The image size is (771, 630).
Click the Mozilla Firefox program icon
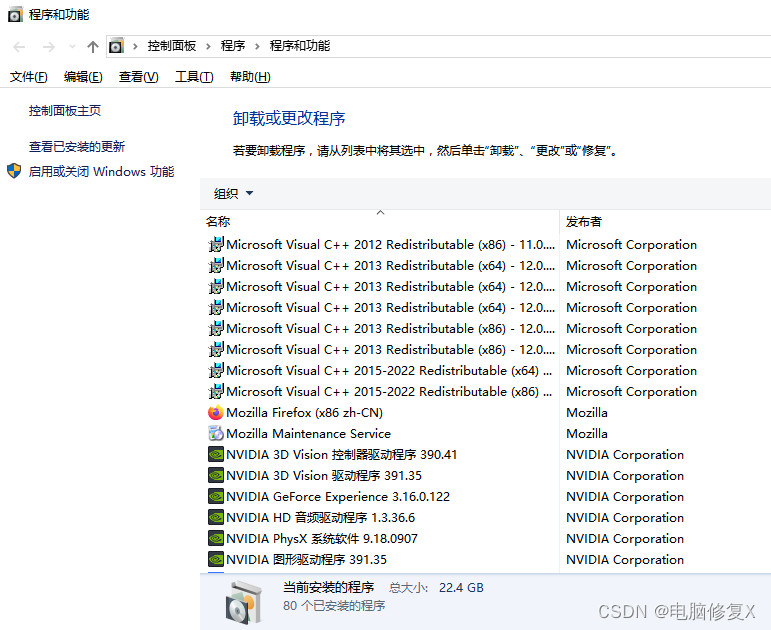pos(215,413)
